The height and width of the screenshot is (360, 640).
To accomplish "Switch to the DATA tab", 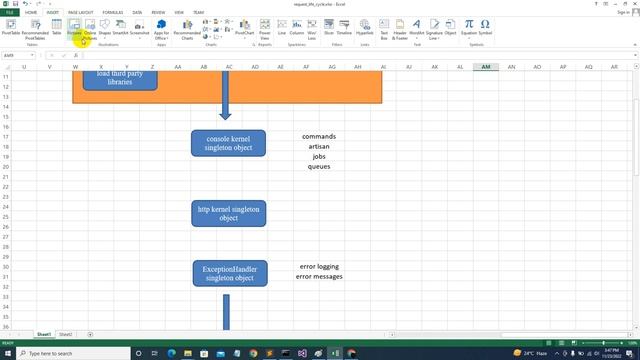I will coord(137,13).
